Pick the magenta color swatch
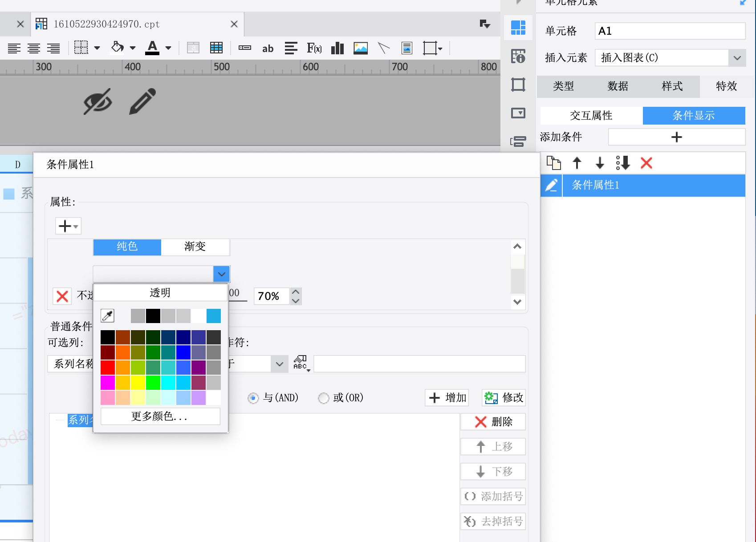756x542 pixels. pyautogui.click(x=108, y=383)
